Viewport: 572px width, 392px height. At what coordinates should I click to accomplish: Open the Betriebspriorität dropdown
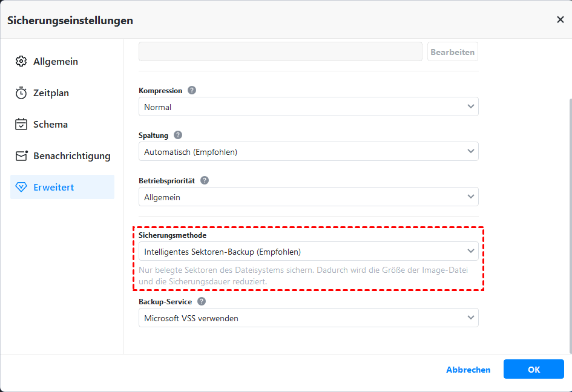pyautogui.click(x=308, y=197)
